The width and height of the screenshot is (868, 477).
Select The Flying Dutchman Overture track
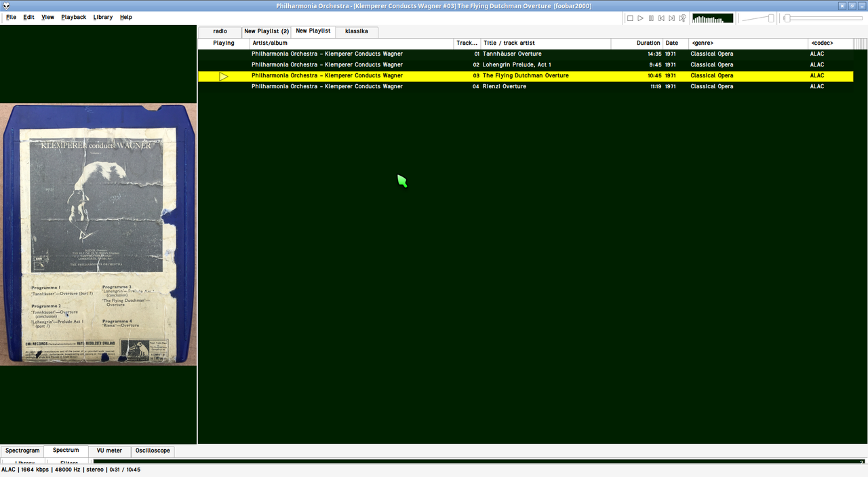click(x=526, y=76)
